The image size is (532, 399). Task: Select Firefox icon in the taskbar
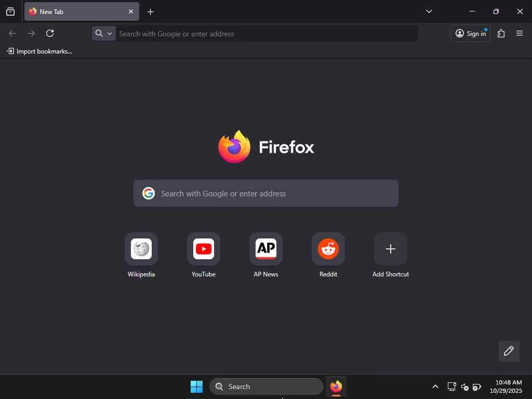point(336,387)
